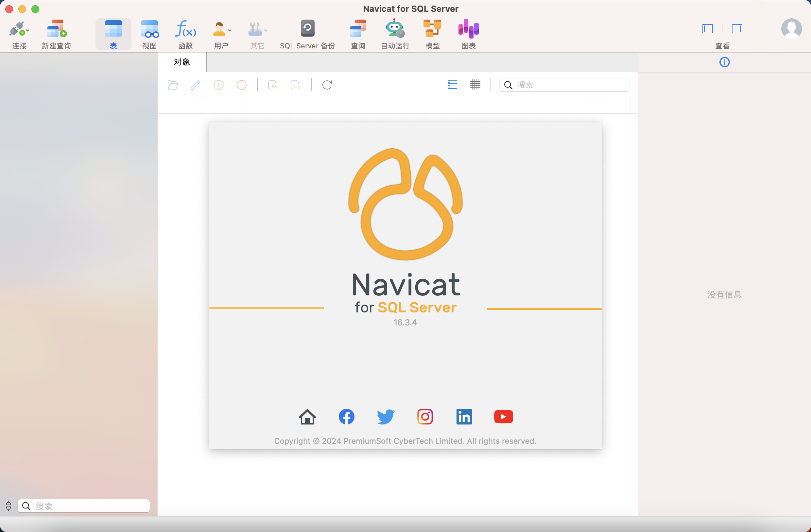Click the 16.3.4 version number text
Screen dimensions: 811x532
[x=405, y=323]
